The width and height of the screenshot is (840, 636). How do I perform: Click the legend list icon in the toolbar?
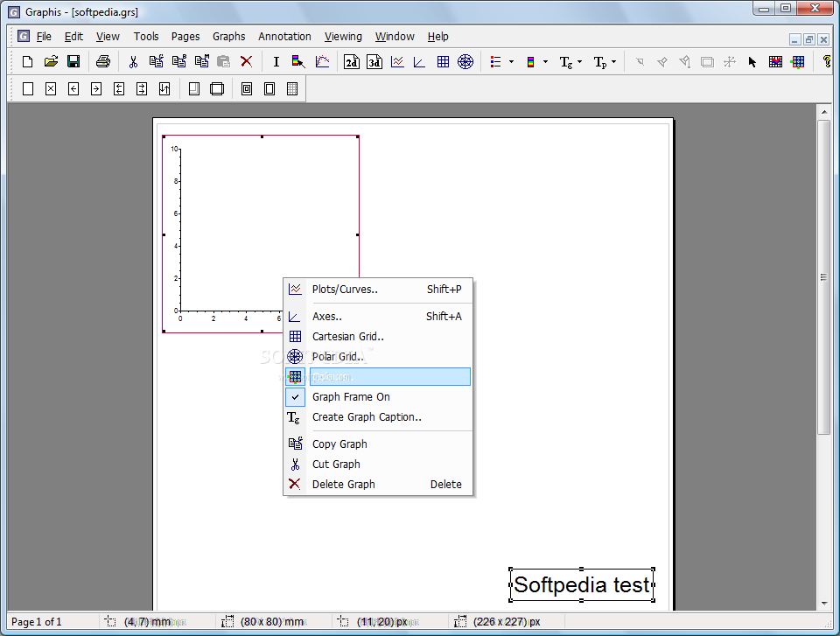tap(495, 61)
